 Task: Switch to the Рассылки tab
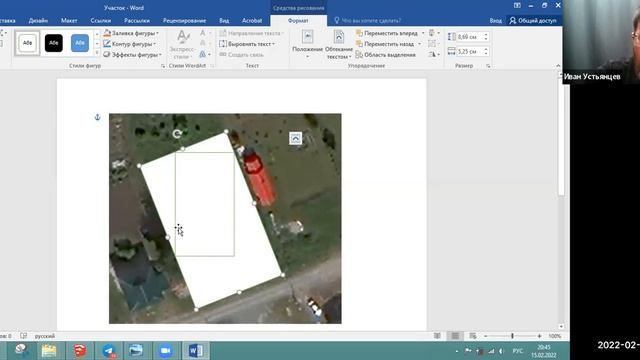coord(137,20)
